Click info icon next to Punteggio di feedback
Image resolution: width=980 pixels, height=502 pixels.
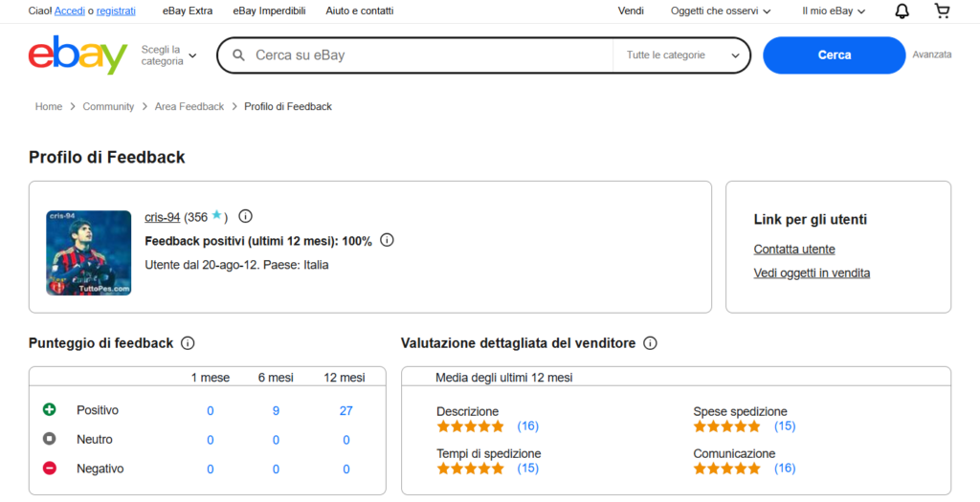click(x=188, y=342)
